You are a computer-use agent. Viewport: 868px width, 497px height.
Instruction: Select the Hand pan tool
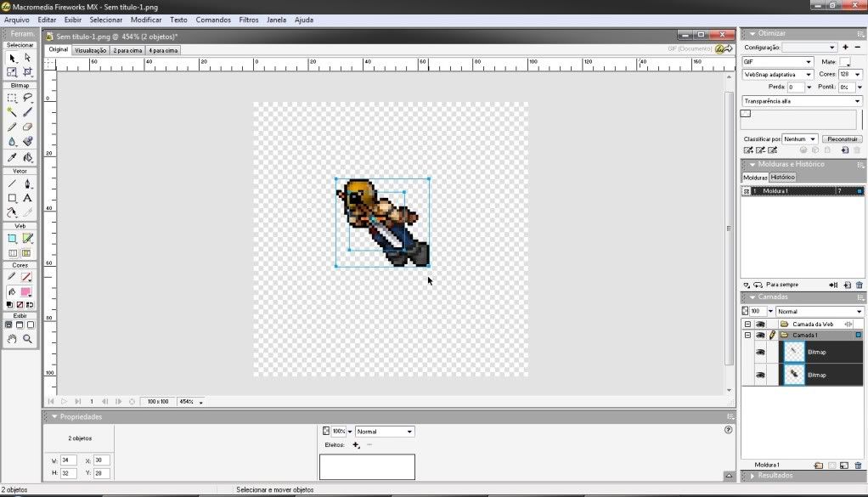[x=12, y=339]
